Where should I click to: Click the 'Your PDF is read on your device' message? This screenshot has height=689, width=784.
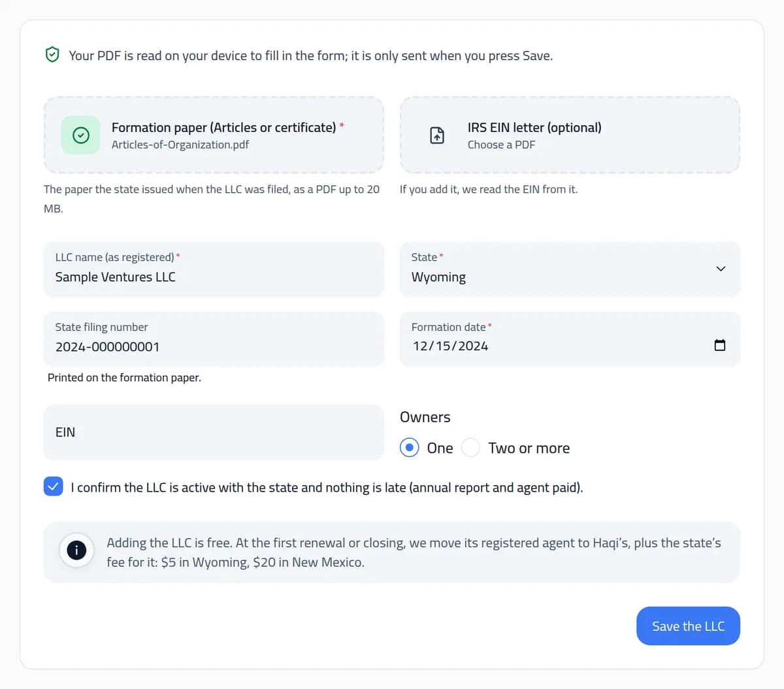click(311, 56)
